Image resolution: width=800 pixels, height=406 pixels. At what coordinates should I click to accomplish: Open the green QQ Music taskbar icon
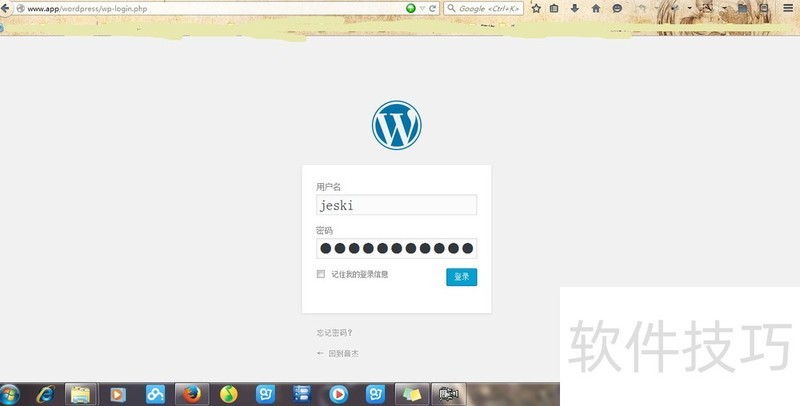click(x=229, y=395)
